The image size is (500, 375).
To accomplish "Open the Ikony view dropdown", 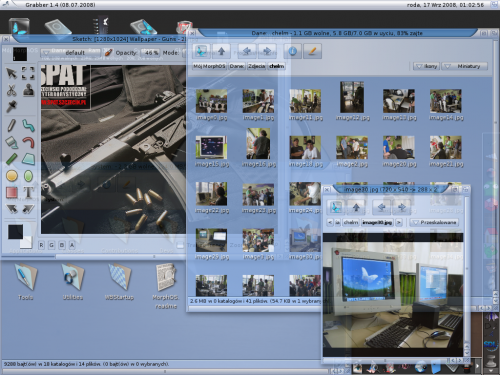I will [426, 66].
